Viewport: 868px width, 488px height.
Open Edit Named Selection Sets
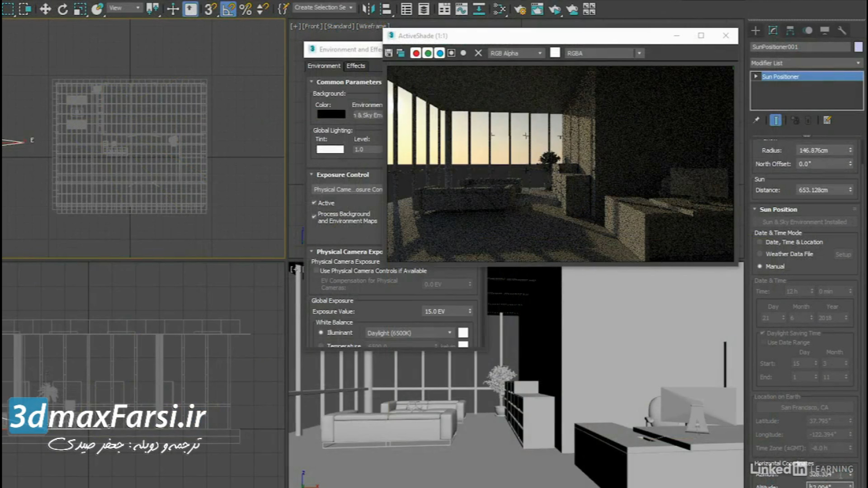[283, 9]
